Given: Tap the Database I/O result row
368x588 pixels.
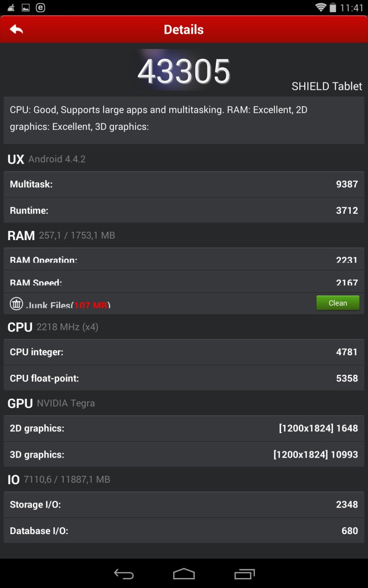Looking at the screenshot, I should pos(184,531).
